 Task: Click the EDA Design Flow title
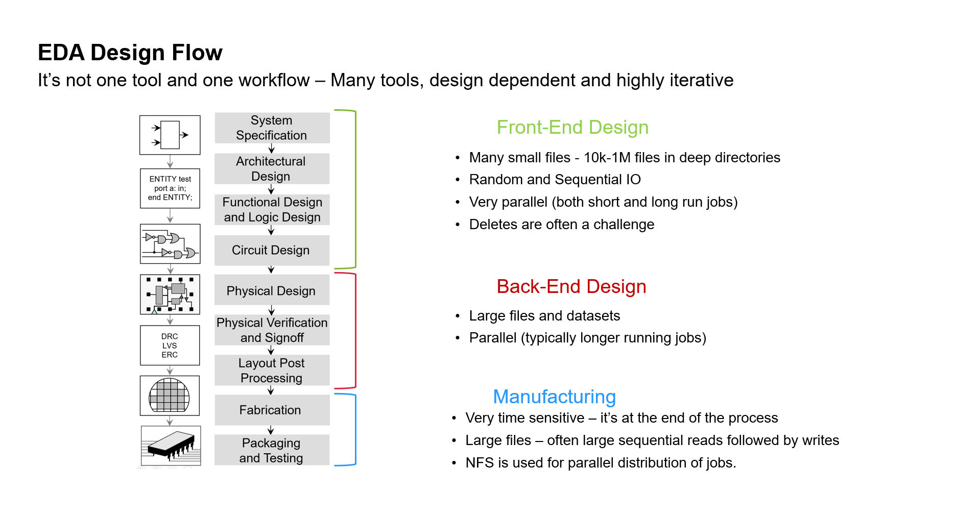click(x=130, y=53)
